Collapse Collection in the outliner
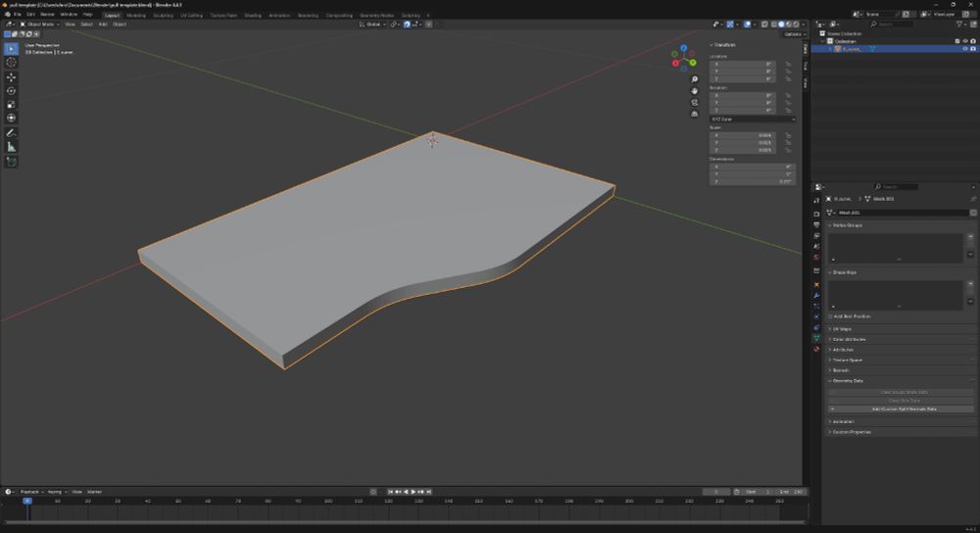 823,41
